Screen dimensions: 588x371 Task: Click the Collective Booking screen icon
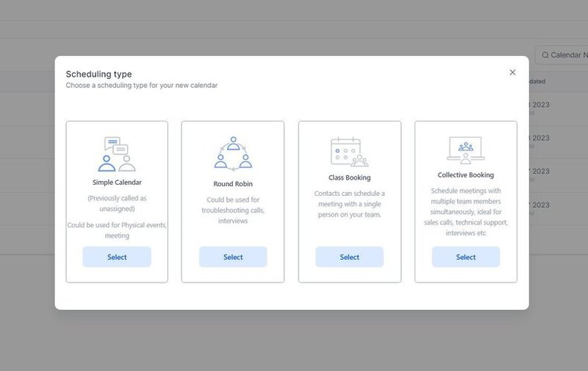tap(466, 150)
